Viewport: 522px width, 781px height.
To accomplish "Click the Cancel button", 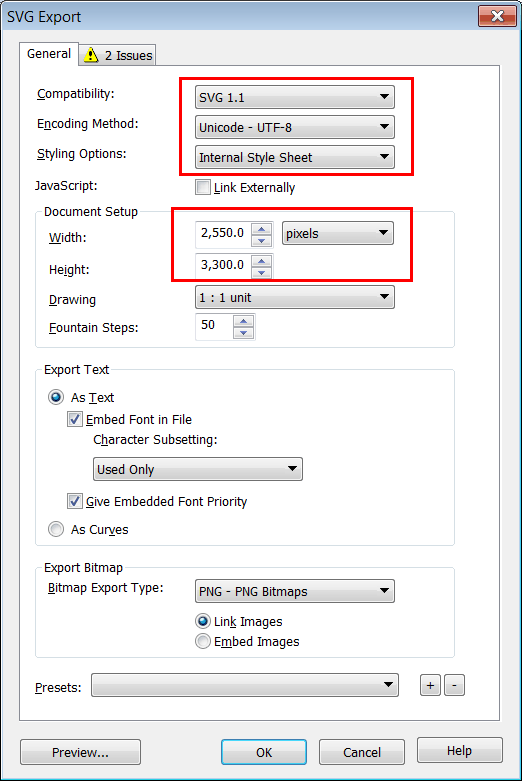I will [362, 752].
